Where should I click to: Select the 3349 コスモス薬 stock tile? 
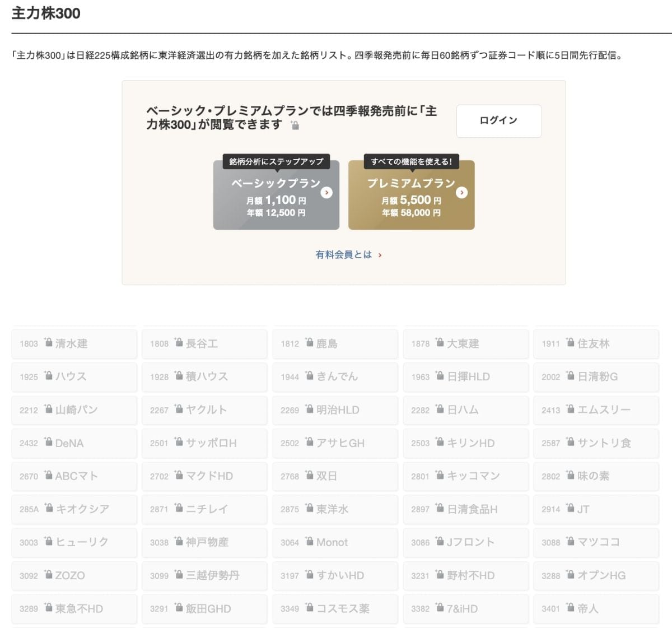click(335, 608)
